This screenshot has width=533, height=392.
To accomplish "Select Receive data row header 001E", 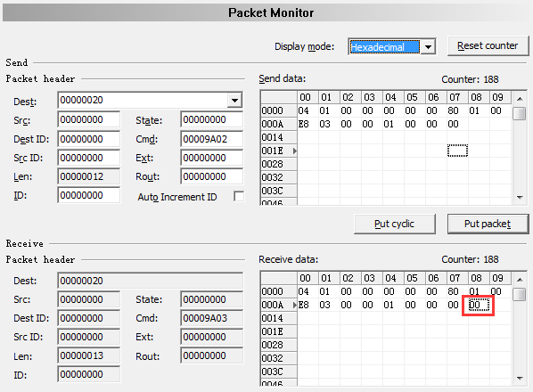I will pyautogui.click(x=279, y=331).
